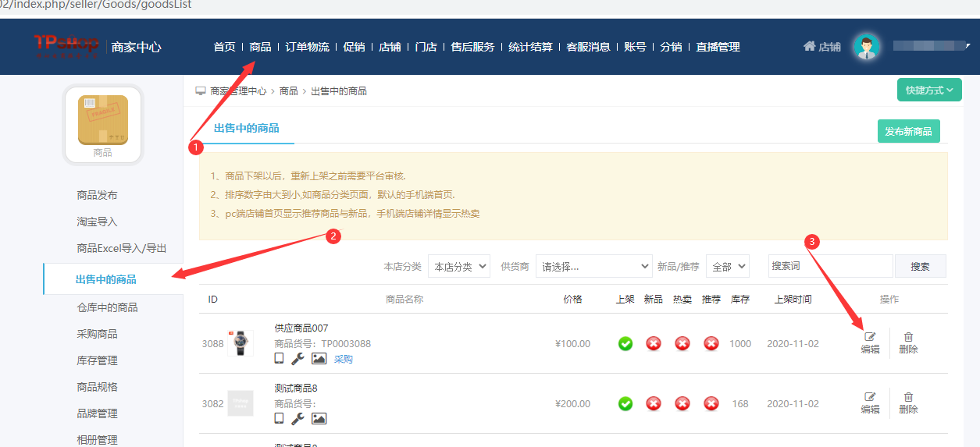Click picture icon under 测试商品8
This screenshot has width=980, height=447.
[x=319, y=419]
